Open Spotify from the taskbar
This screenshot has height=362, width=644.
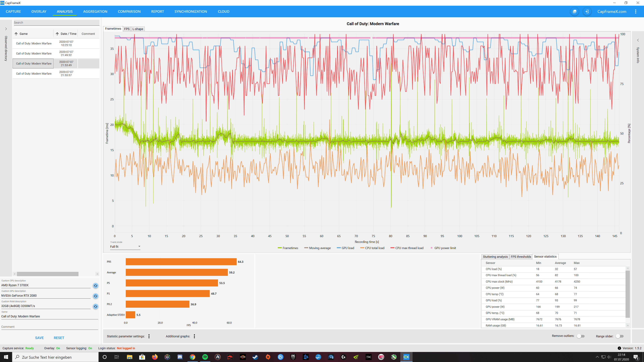pyautogui.click(x=205, y=357)
